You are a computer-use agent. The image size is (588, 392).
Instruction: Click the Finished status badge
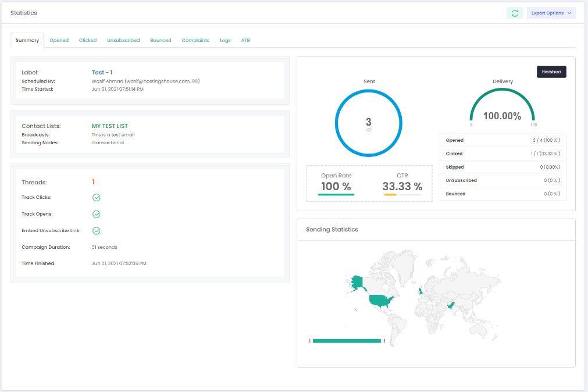(551, 72)
